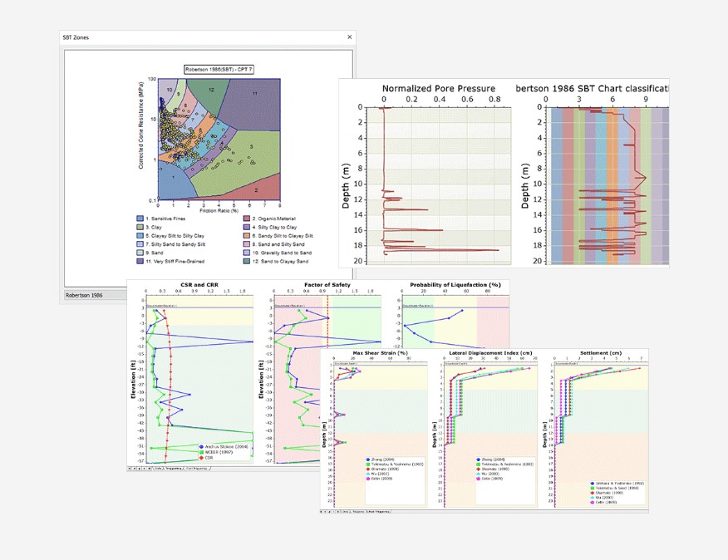Click the 'Factor of Safety' chart title

pyautogui.click(x=327, y=285)
